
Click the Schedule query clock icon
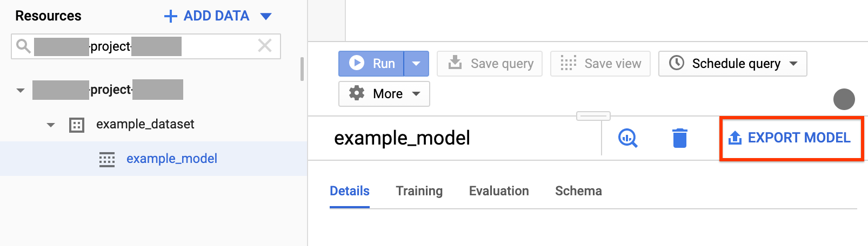click(x=677, y=63)
